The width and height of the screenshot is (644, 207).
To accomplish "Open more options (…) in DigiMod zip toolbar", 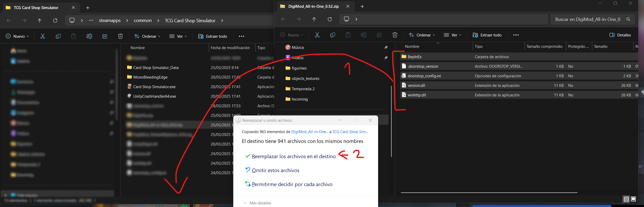I will tap(516, 35).
